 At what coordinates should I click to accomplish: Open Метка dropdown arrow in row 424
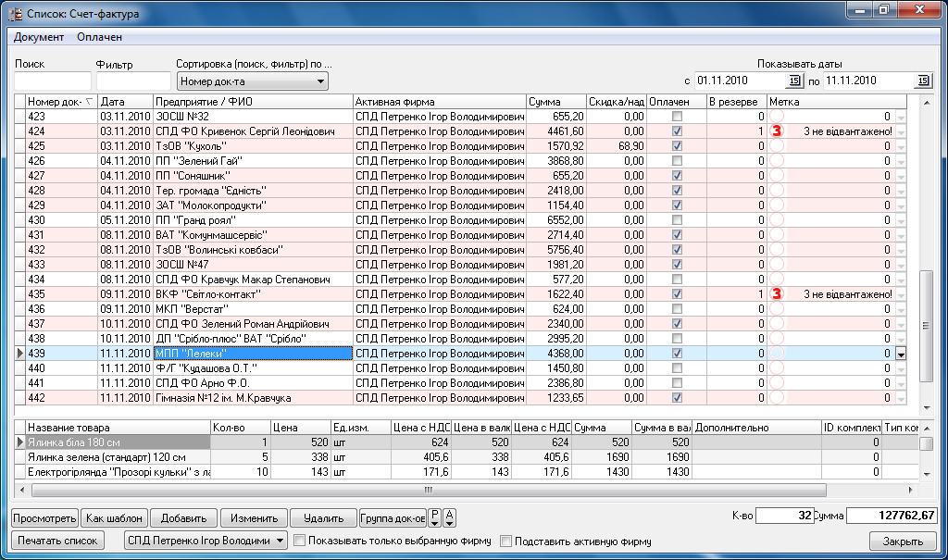pos(901,131)
